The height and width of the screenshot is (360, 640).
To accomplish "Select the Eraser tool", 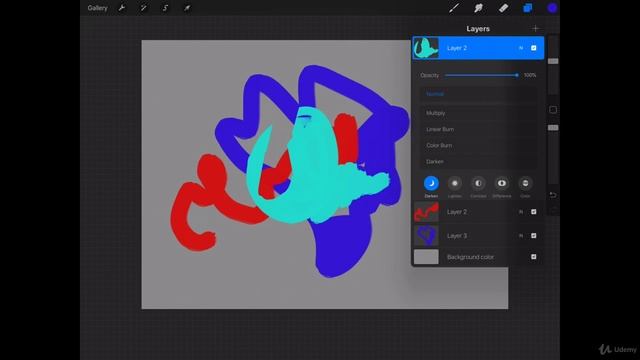I will (x=503, y=8).
